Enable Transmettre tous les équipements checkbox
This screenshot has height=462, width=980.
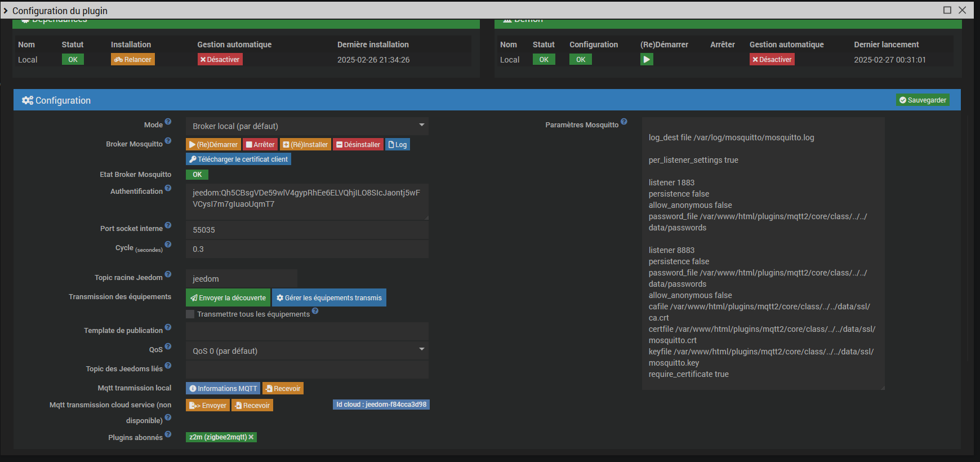pyautogui.click(x=190, y=314)
